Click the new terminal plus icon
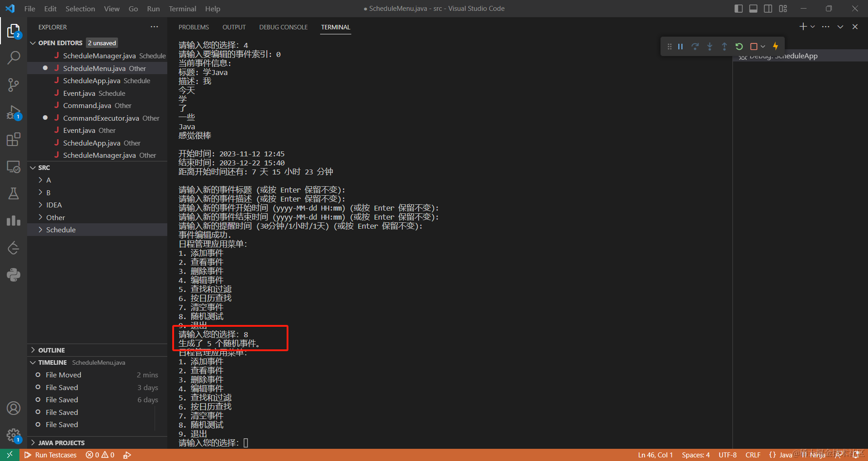Viewport: 868px width, 461px height. point(803,27)
